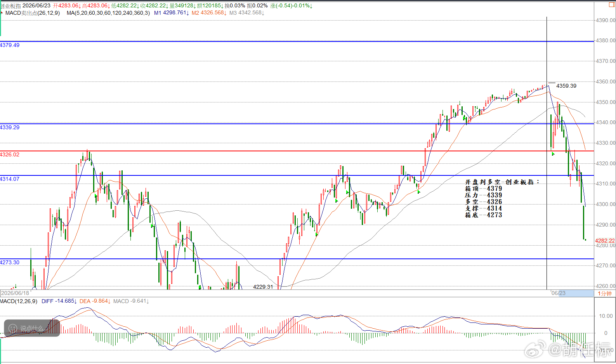
Task: Click the 2026/06/18 start date label
Action: [x=15, y=293]
